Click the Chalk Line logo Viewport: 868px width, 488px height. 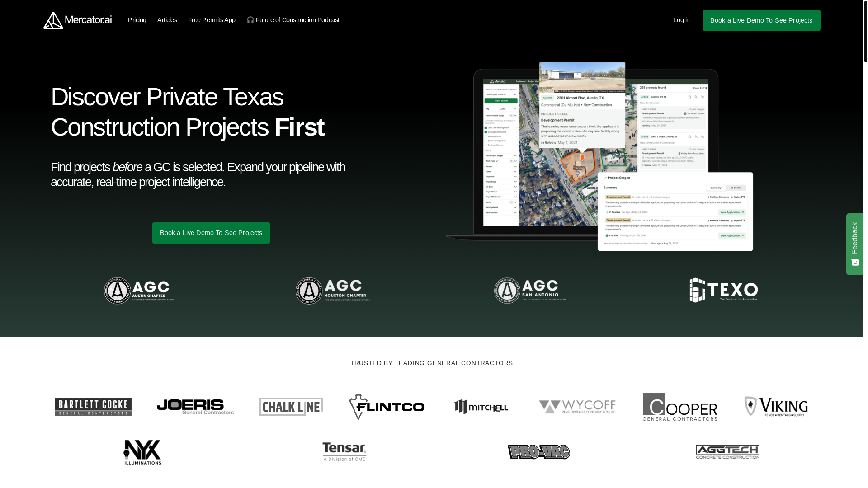point(291,407)
